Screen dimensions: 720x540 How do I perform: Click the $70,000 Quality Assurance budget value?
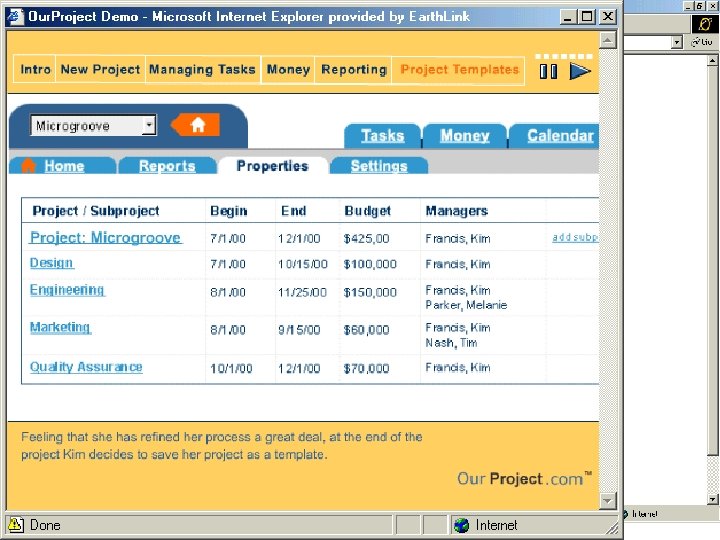(366, 368)
